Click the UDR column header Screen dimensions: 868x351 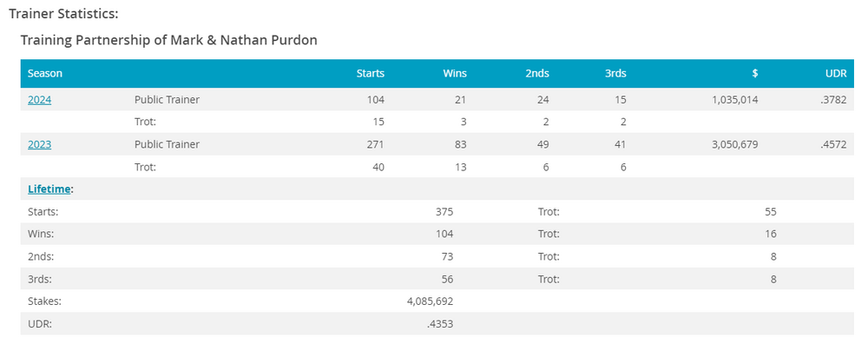click(x=836, y=74)
